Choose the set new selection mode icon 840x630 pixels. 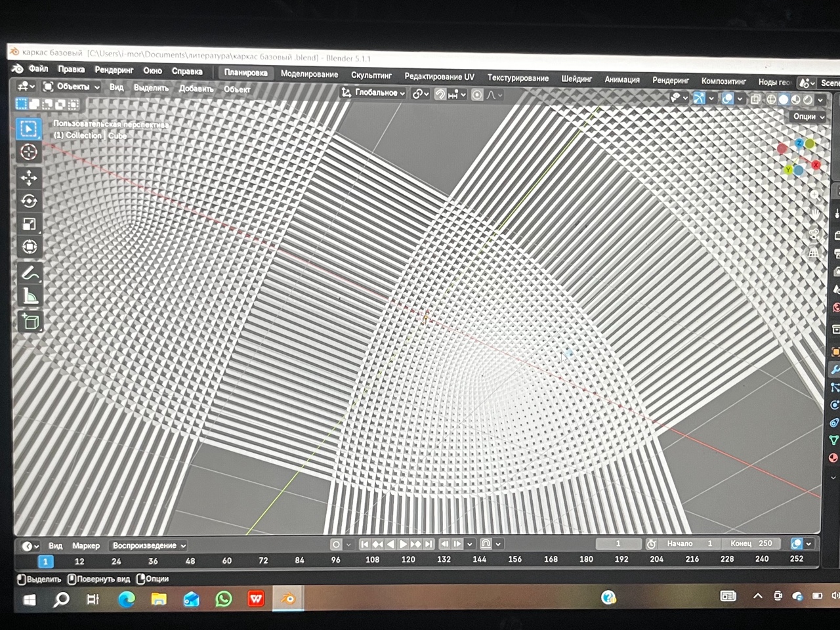(x=21, y=104)
